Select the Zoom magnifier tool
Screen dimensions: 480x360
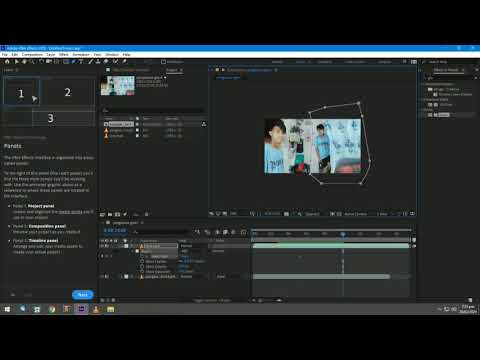tap(32, 62)
